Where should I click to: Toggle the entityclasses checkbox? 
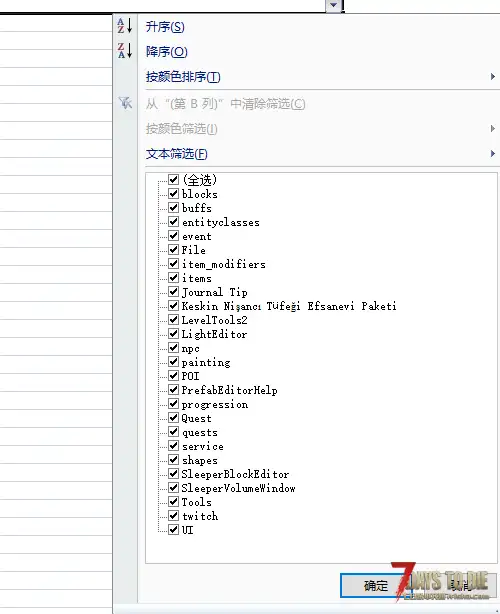coord(173,222)
